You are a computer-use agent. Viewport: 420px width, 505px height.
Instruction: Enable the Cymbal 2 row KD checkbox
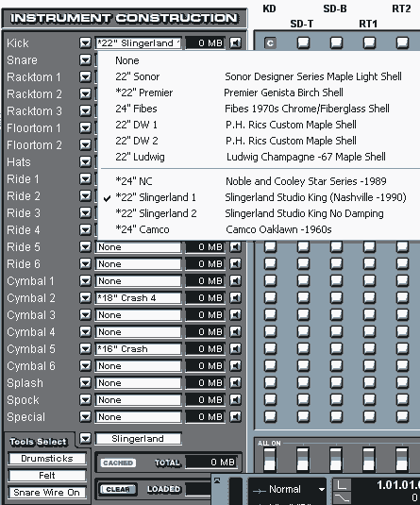(x=270, y=298)
